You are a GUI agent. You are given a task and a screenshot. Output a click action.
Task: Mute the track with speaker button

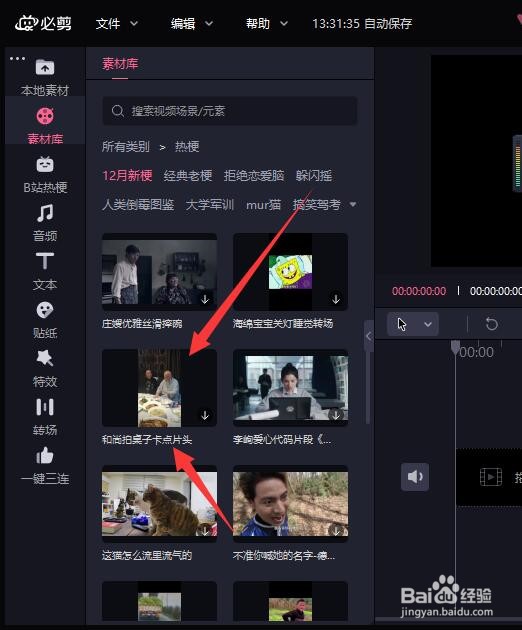[x=415, y=477]
